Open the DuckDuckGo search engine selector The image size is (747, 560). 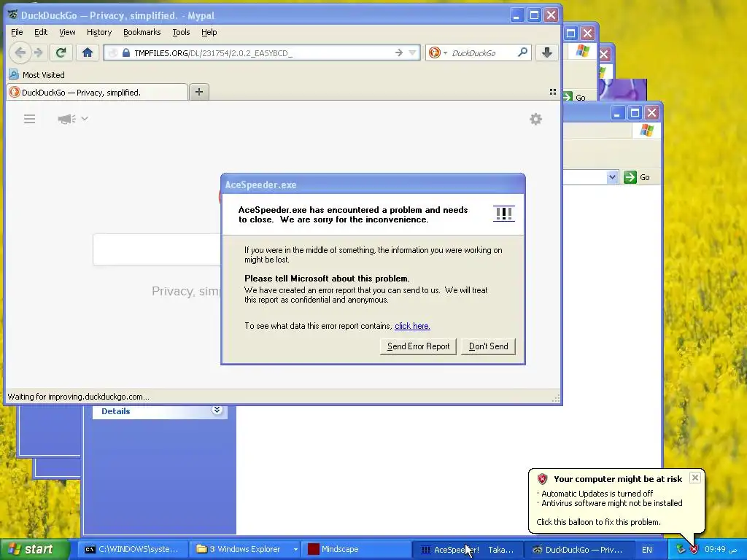(438, 52)
